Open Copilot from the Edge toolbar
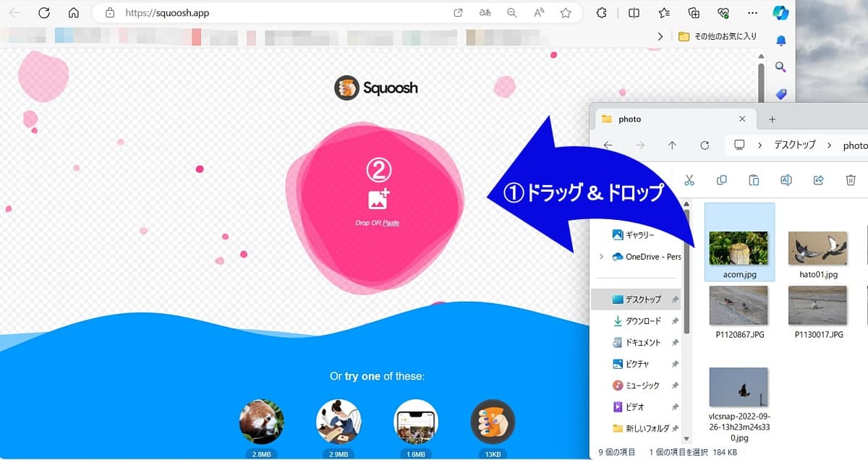 tap(782, 12)
